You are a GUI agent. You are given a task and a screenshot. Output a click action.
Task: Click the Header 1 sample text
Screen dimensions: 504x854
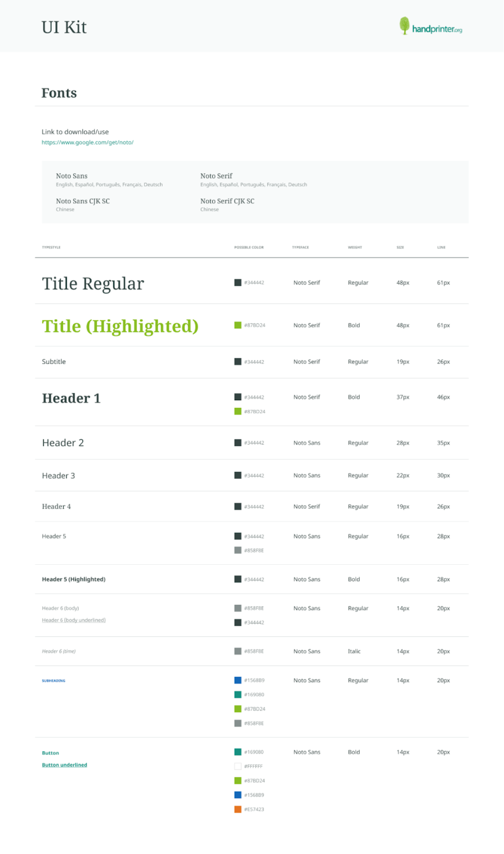(71, 398)
